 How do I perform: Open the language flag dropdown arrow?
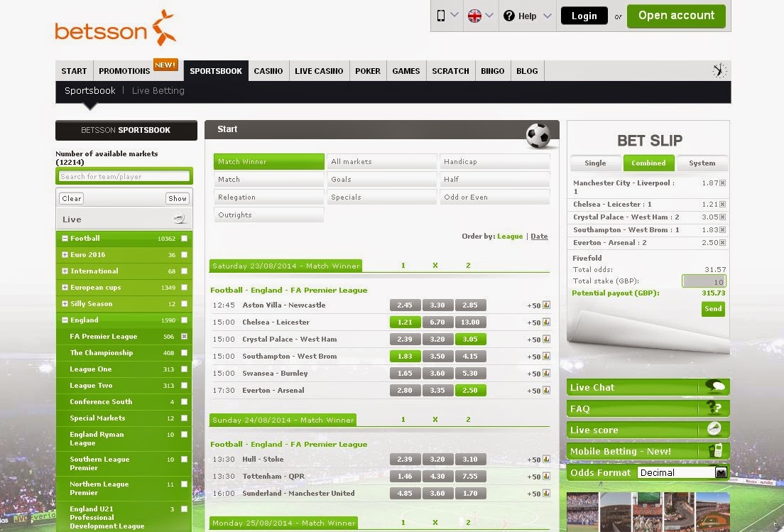coord(489,16)
